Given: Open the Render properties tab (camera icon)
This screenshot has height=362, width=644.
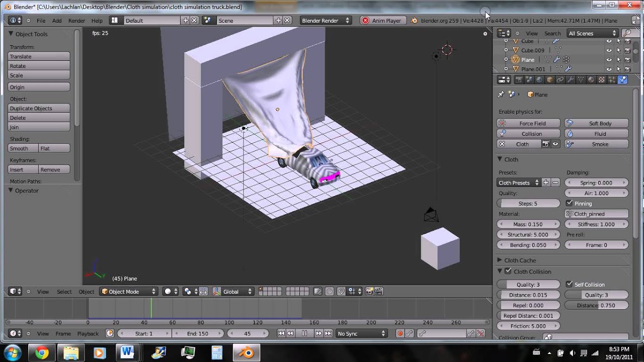Looking at the screenshot, I should point(519,79).
